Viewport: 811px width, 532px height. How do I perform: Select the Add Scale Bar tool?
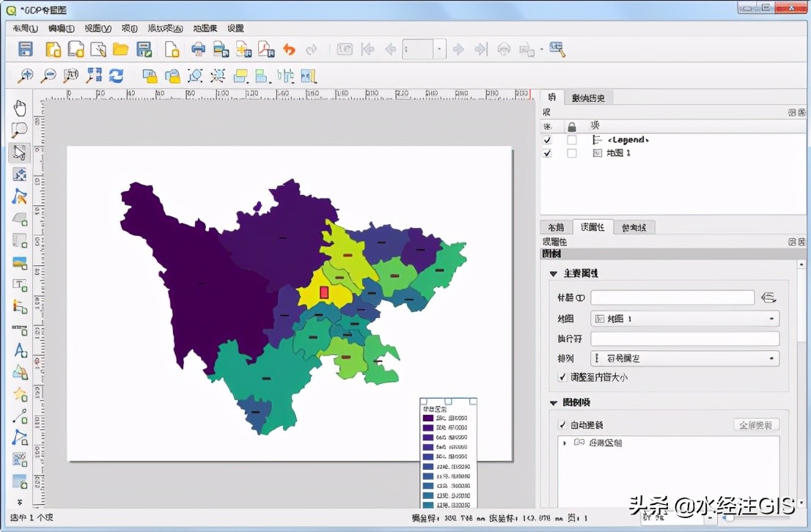coord(20,329)
